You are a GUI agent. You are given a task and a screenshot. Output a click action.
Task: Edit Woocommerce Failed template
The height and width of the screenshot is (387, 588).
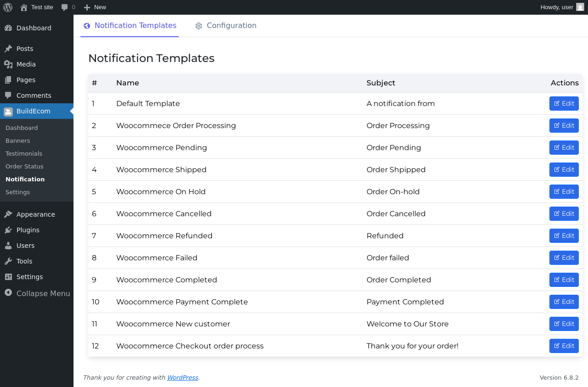pyautogui.click(x=564, y=258)
